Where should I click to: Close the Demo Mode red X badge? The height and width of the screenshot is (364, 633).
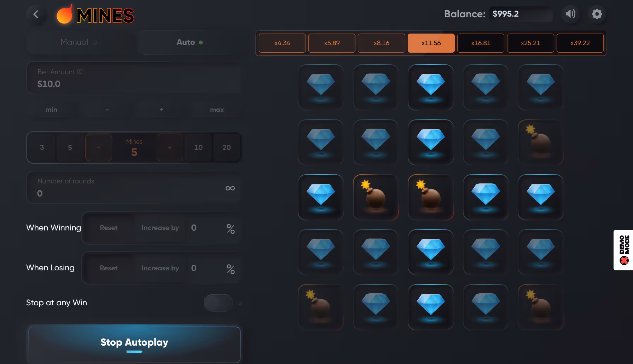click(x=624, y=260)
